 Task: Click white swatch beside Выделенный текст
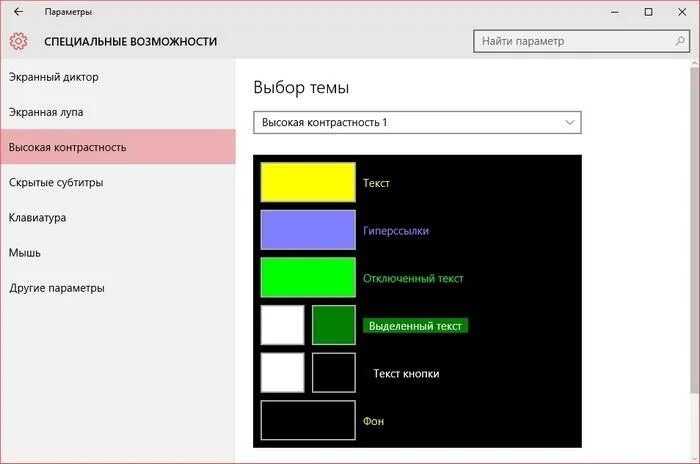(282, 325)
